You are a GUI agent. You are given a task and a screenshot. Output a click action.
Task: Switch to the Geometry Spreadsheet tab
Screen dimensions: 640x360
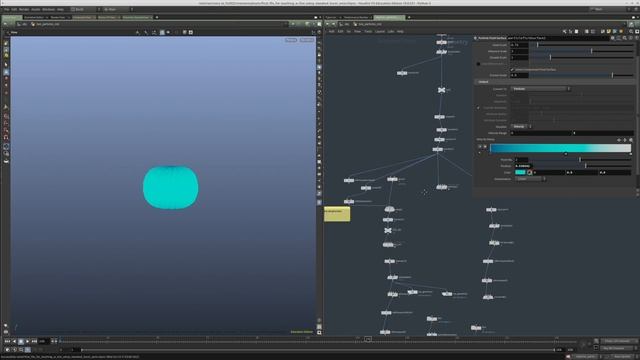(x=136, y=18)
